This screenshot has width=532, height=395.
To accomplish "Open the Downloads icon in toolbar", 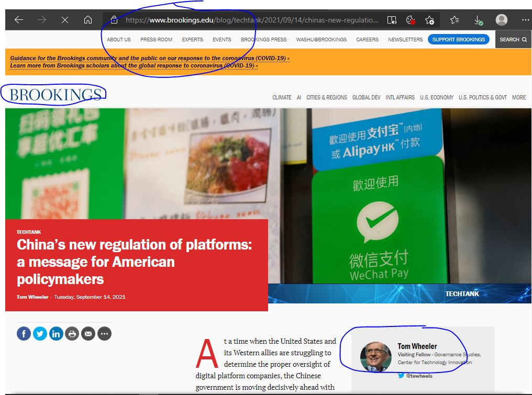I will 479,20.
